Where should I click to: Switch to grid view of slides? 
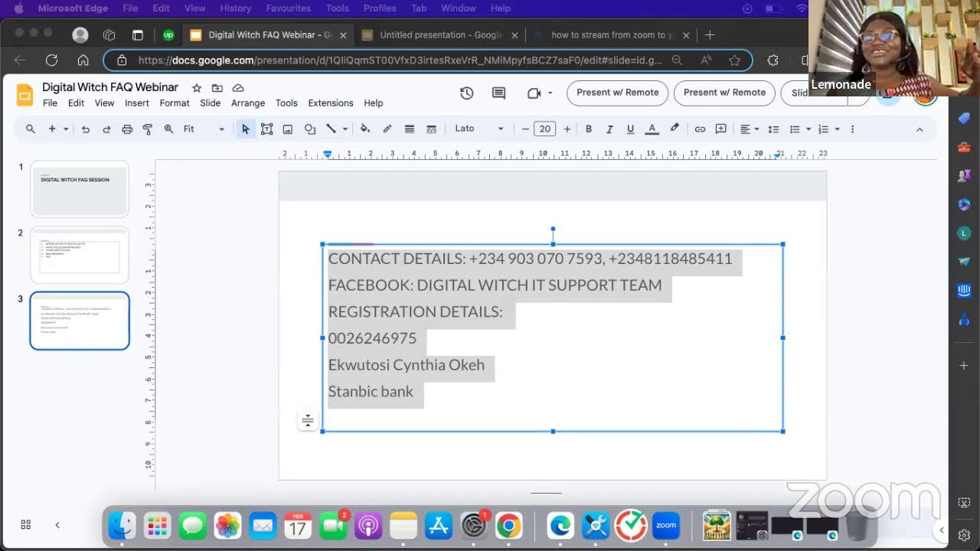click(x=26, y=525)
